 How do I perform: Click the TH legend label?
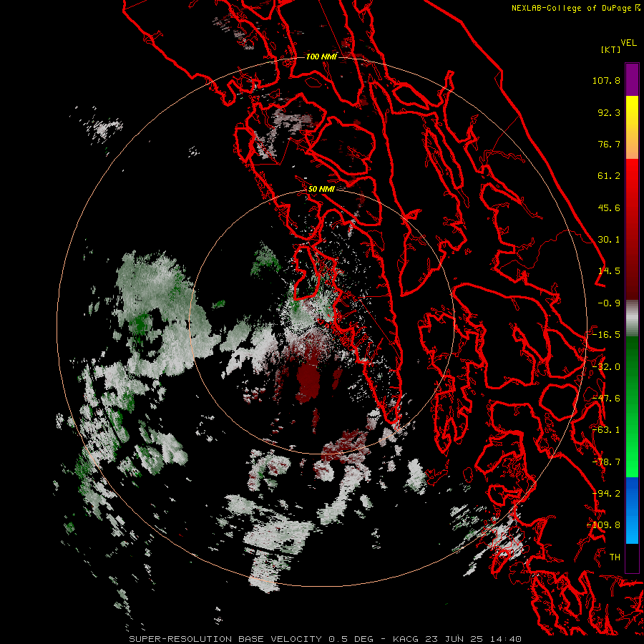615,557
